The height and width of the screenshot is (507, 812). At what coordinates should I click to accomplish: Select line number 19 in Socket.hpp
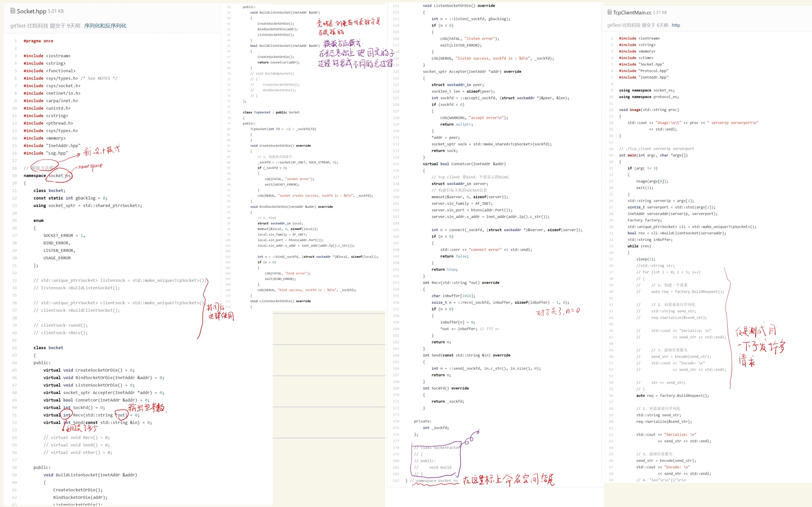(x=15, y=175)
